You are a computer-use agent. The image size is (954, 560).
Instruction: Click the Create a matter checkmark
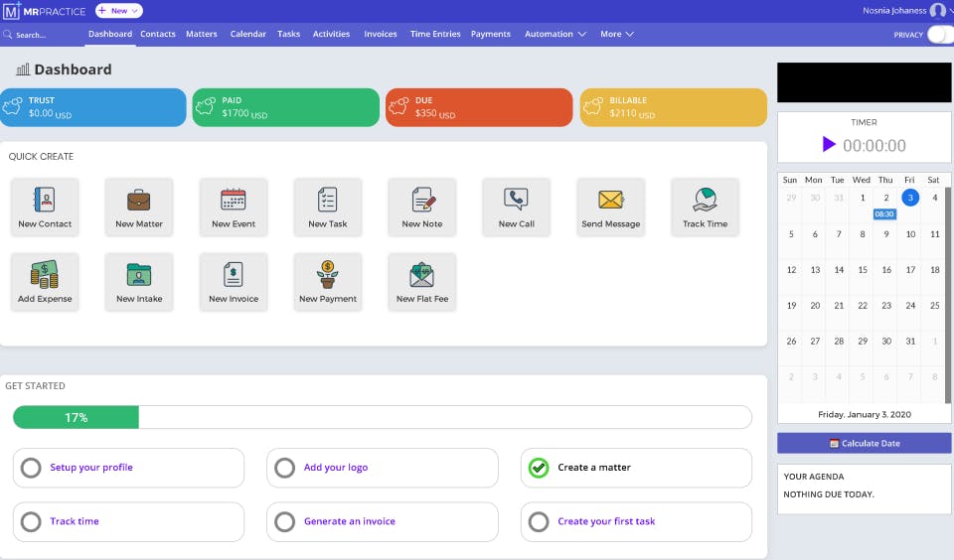[539, 468]
